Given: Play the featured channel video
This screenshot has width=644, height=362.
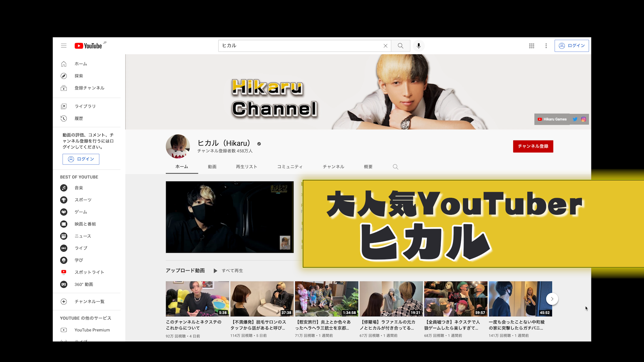Looking at the screenshot, I should pyautogui.click(x=230, y=217).
